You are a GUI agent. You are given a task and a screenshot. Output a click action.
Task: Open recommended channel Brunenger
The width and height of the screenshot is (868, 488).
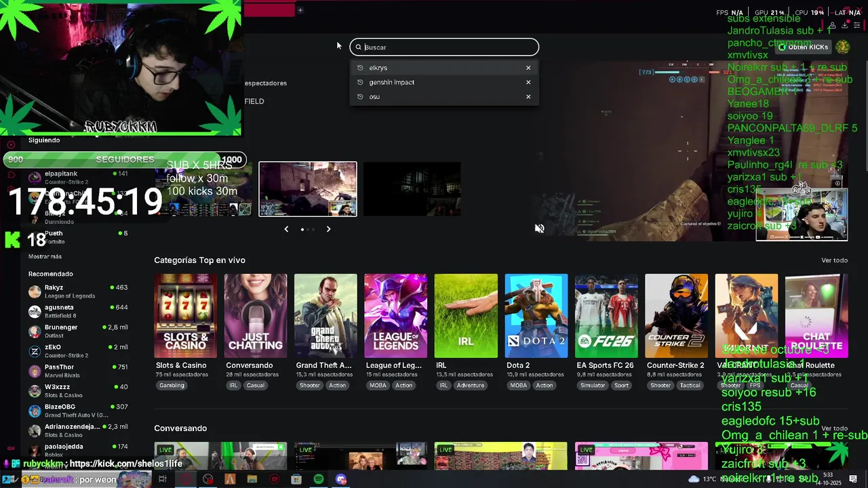click(x=78, y=331)
